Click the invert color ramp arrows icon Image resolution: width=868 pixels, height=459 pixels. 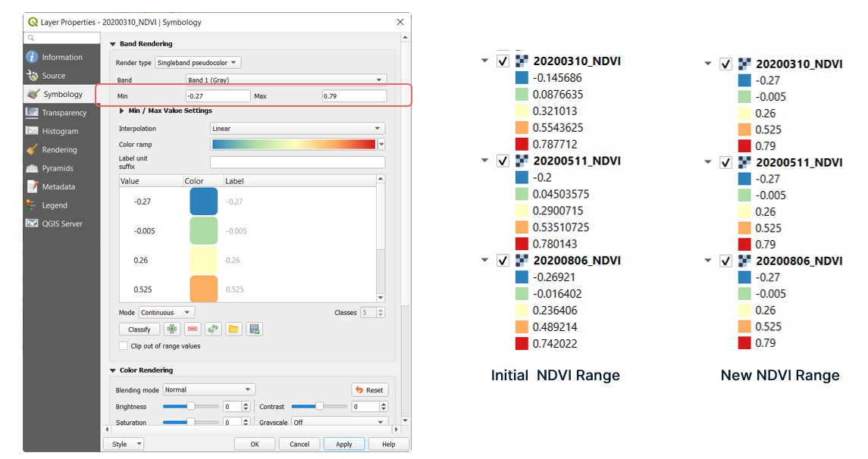pyautogui.click(x=213, y=329)
